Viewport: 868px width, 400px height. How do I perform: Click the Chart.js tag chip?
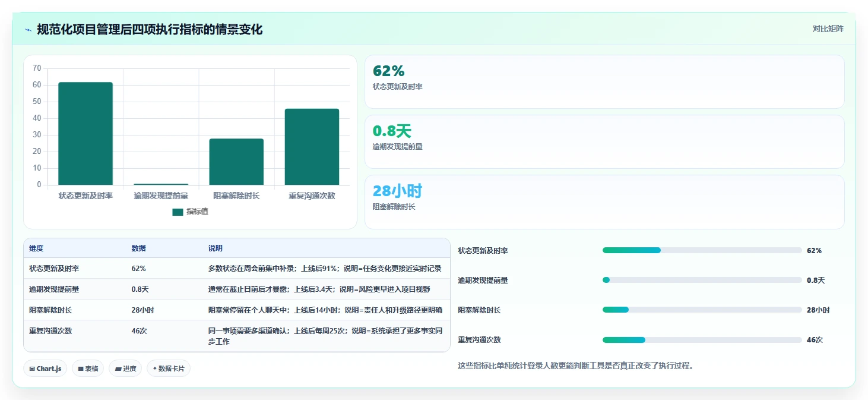coord(46,368)
